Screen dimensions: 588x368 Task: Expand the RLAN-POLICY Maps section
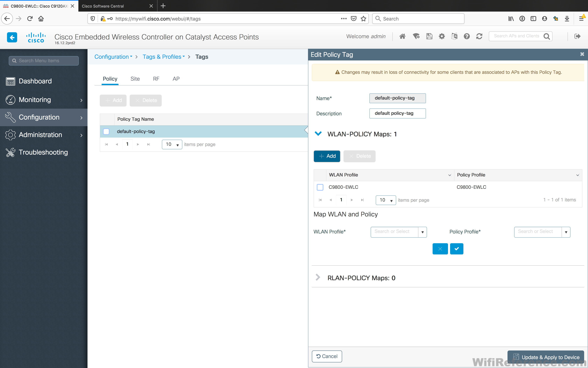pyautogui.click(x=318, y=277)
